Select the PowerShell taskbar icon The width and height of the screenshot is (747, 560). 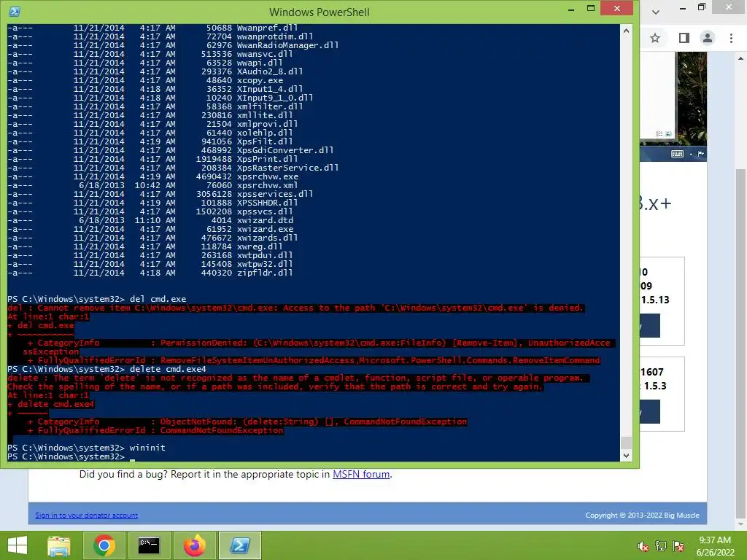239,545
